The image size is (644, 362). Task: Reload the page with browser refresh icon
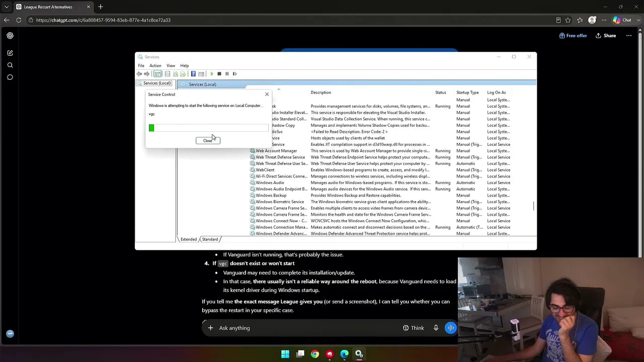click(x=19, y=20)
